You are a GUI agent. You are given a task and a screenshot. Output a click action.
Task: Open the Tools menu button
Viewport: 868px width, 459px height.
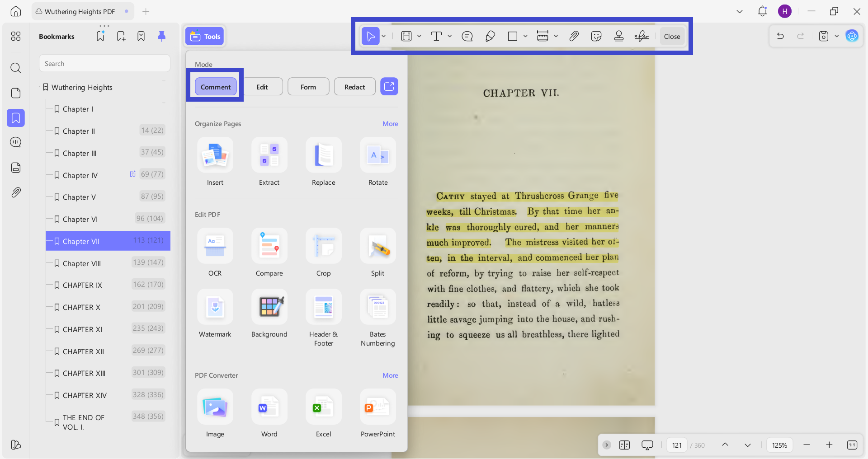(x=205, y=36)
